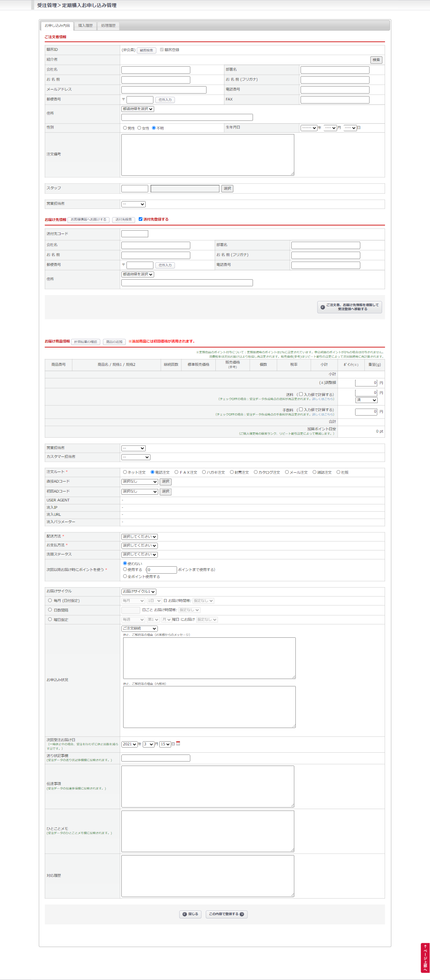430x980 pixels.
Task: Click 商品の追加 button
Action: pos(114,342)
